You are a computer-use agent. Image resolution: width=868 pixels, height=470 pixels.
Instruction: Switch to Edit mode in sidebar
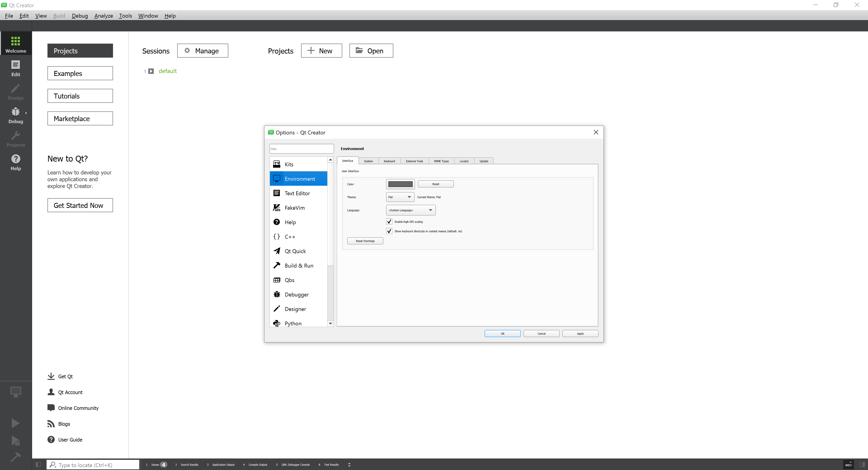pos(16,68)
